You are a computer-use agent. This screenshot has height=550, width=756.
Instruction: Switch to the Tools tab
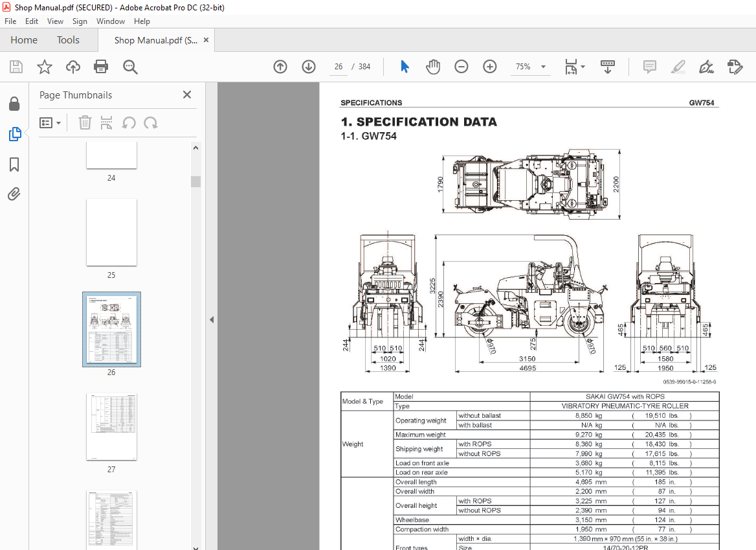(x=68, y=40)
